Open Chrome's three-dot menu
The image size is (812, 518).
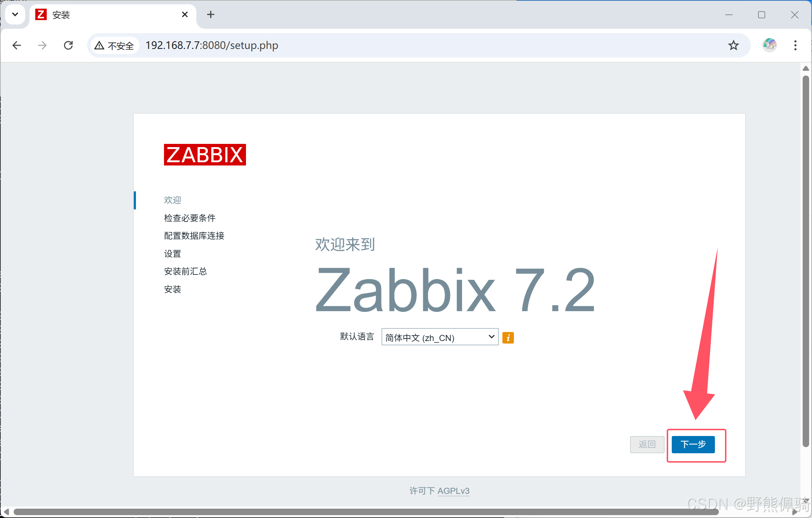click(x=795, y=45)
